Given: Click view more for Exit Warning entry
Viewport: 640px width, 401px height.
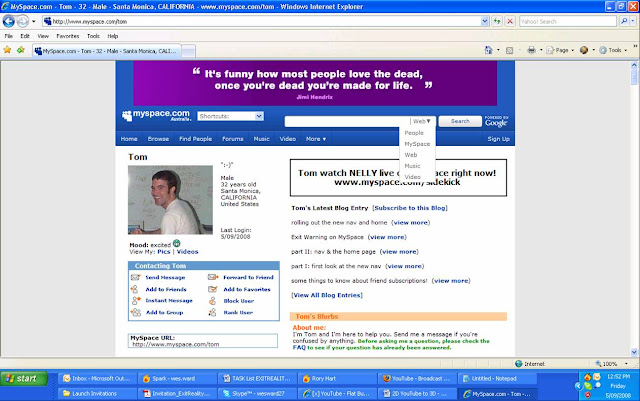Looking at the screenshot, I should point(387,237).
